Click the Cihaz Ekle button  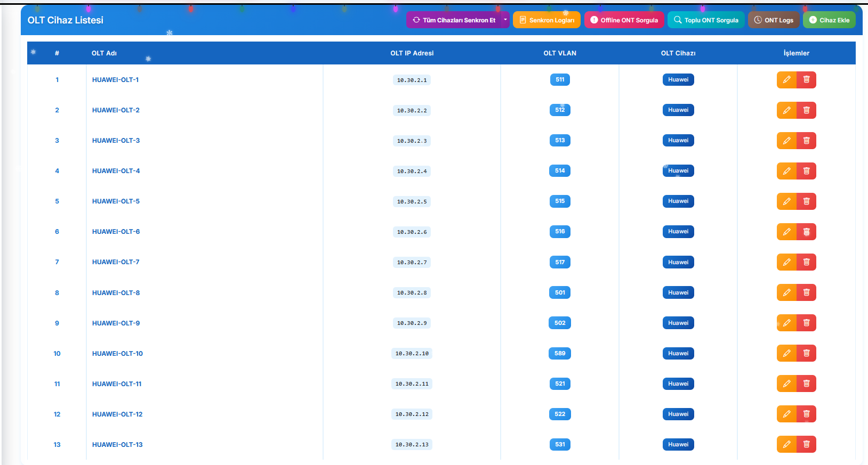(829, 20)
